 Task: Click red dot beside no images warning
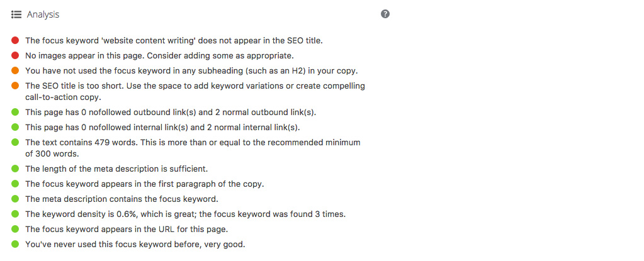click(x=15, y=55)
